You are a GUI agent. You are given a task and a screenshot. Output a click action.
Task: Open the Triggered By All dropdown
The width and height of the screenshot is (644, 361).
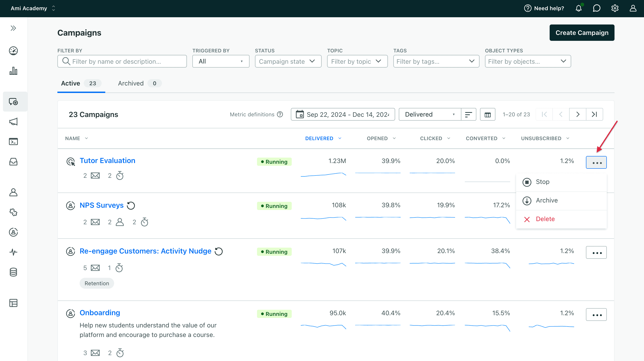pyautogui.click(x=221, y=61)
